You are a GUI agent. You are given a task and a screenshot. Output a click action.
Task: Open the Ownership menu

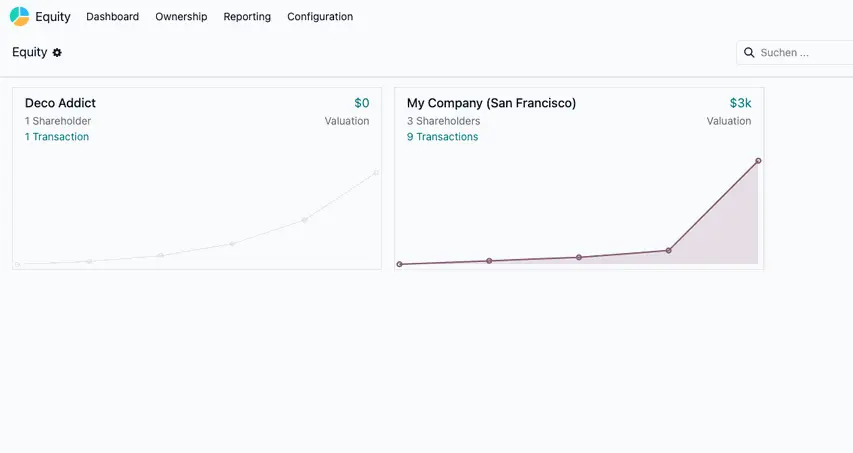click(x=181, y=17)
